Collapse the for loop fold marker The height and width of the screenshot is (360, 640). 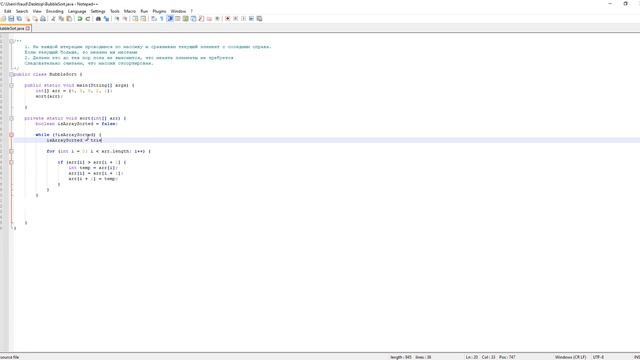tap(11, 151)
